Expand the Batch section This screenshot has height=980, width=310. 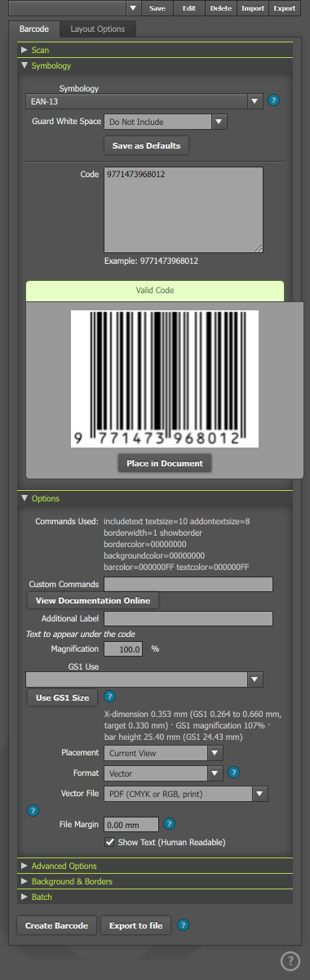tap(155, 897)
